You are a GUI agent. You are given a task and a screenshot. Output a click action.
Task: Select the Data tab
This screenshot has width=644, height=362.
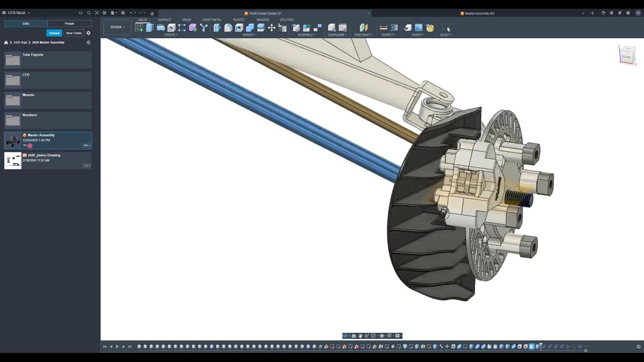(x=26, y=24)
